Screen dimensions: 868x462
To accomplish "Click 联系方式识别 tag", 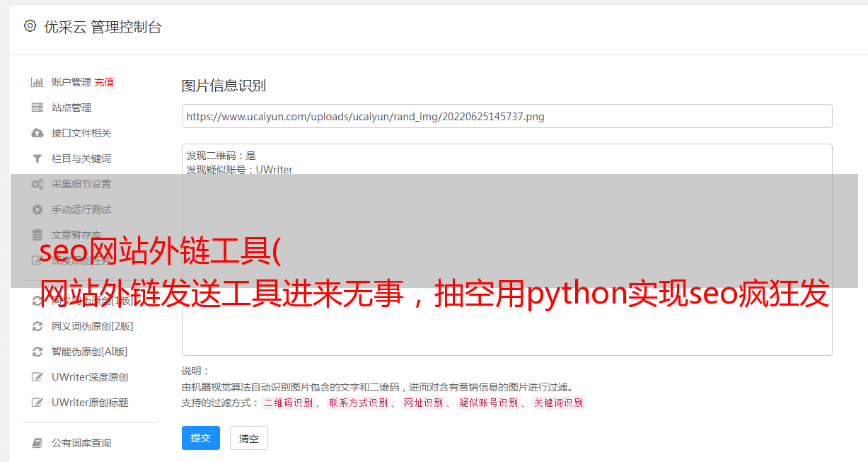I will (x=358, y=403).
